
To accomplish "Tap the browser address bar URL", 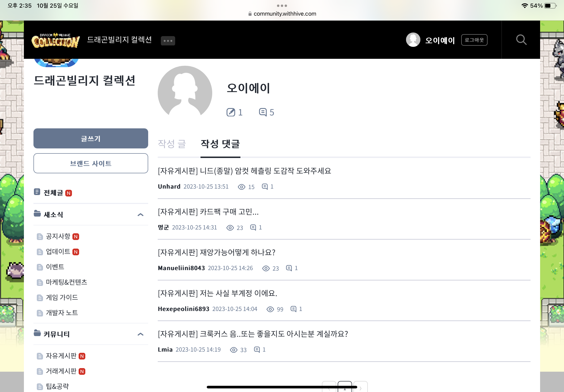I will tap(285, 14).
